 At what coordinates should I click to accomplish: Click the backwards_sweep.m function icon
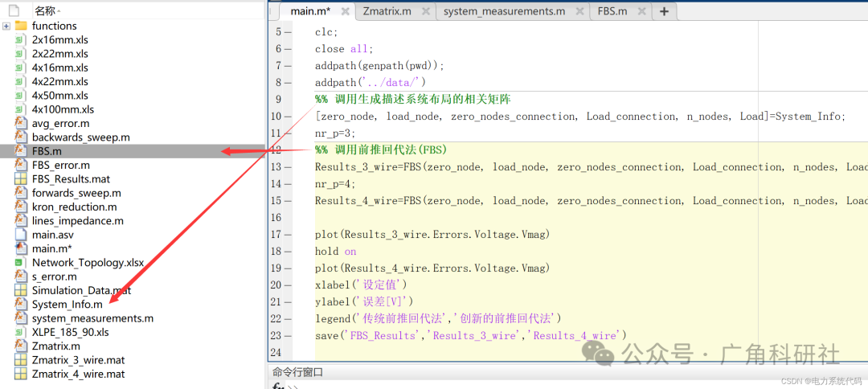20,137
